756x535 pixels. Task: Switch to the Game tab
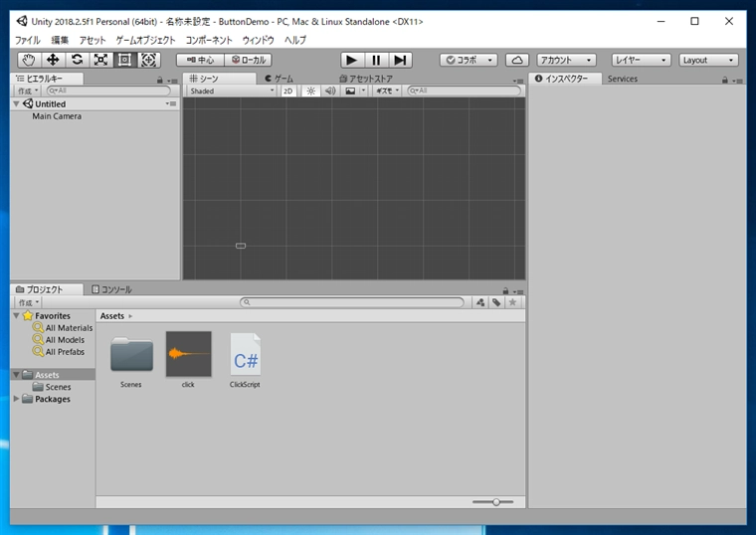tap(280, 79)
